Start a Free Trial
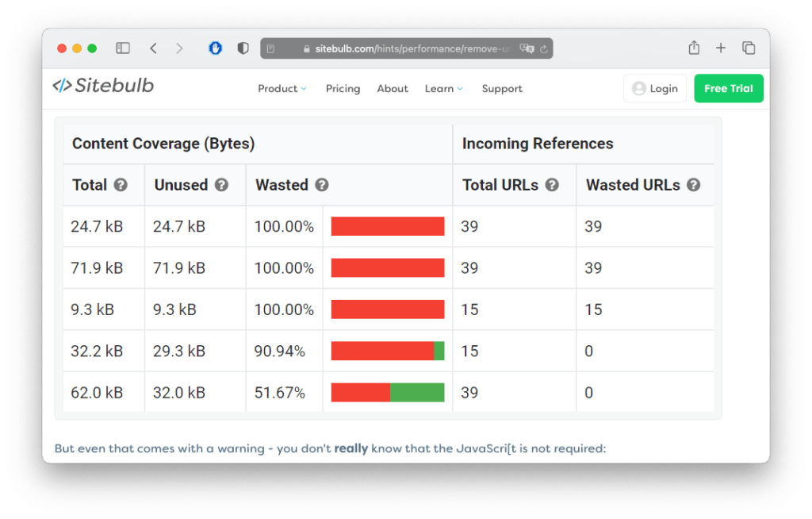This screenshot has height=519, width=812. click(x=728, y=88)
